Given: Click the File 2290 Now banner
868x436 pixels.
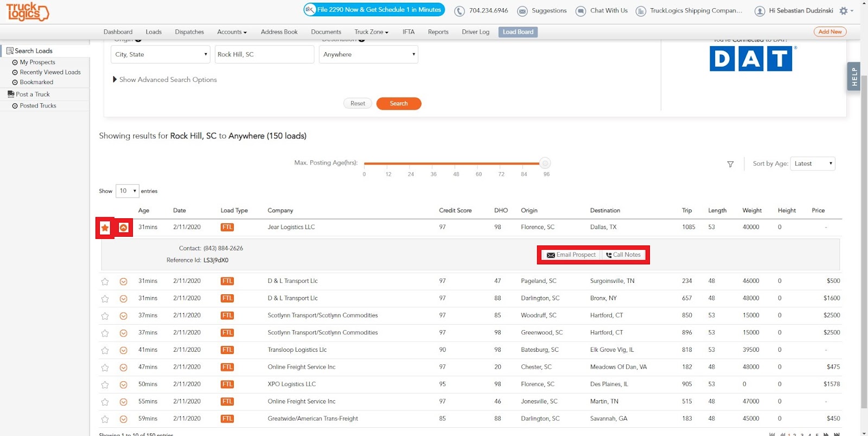Looking at the screenshot, I should [374, 10].
